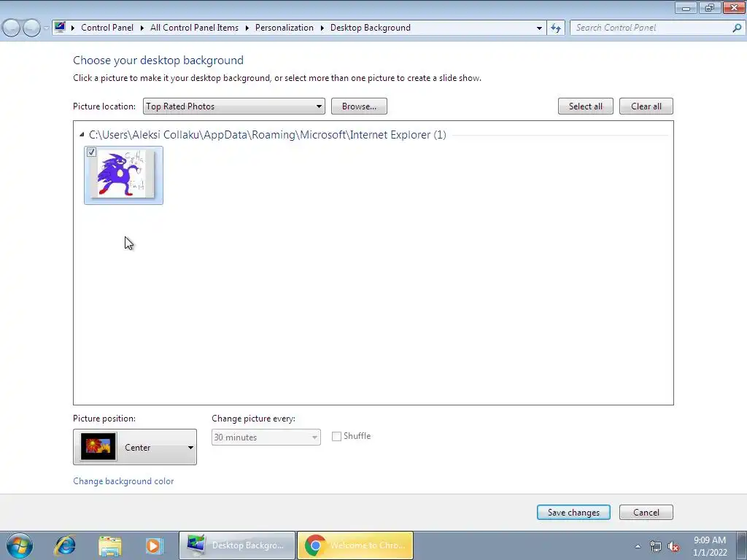Click the Forward navigation arrow button

pyautogui.click(x=31, y=28)
